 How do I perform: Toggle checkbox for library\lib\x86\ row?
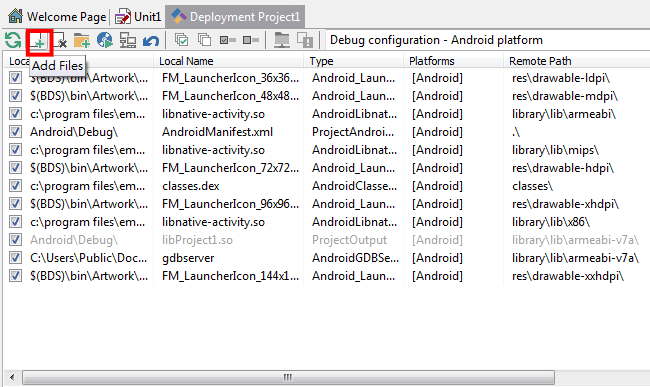pyautogui.click(x=15, y=222)
